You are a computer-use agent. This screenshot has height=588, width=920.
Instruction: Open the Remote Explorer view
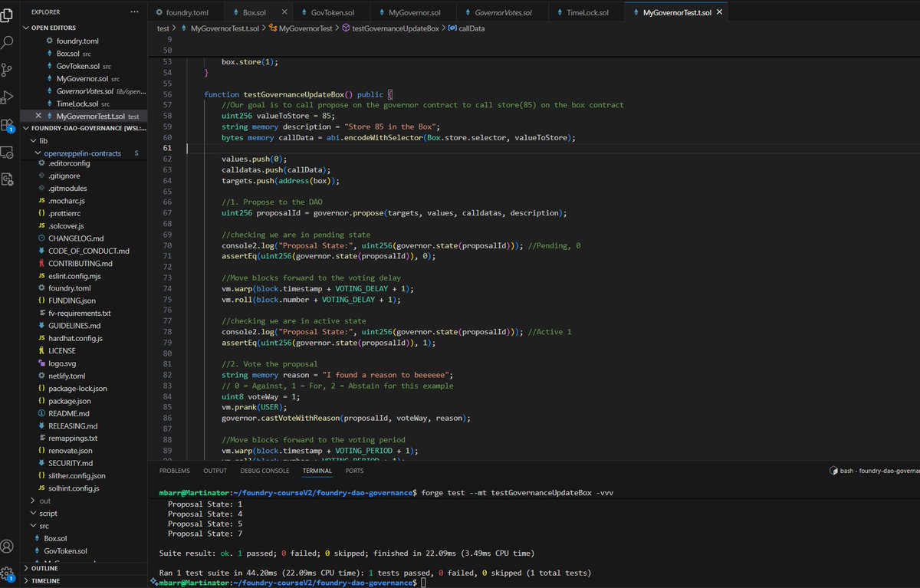[8, 152]
